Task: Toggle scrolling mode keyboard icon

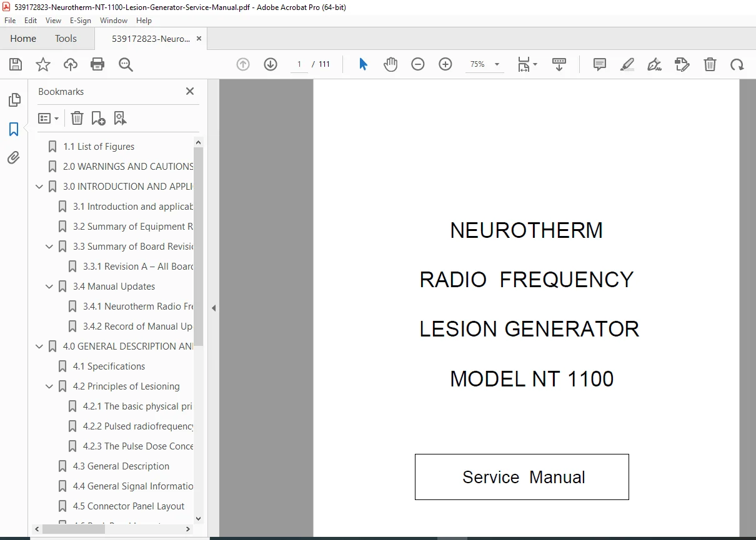Action: [x=559, y=64]
